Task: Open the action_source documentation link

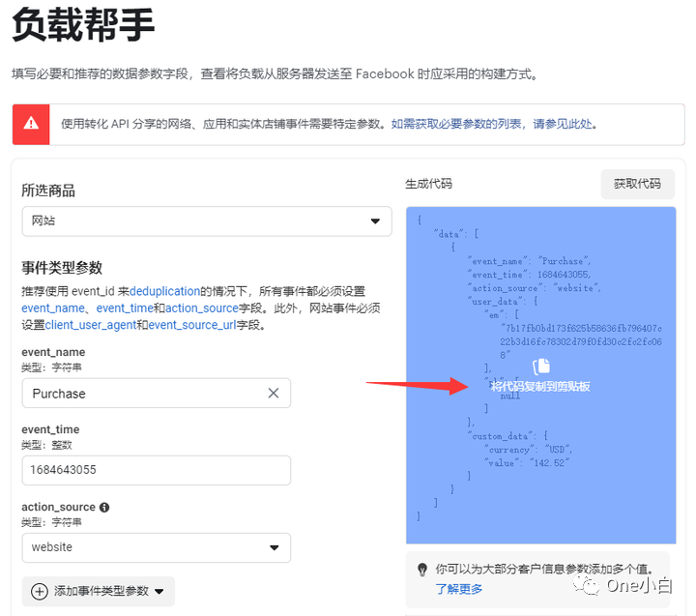Action: pyautogui.click(x=202, y=308)
